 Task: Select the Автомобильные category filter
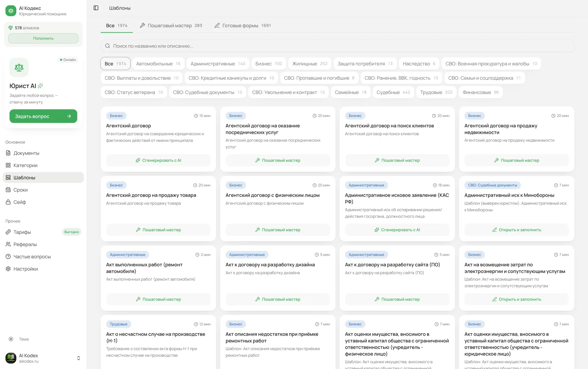click(158, 64)
